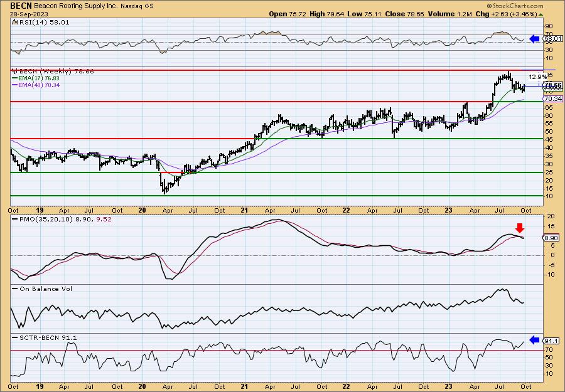This screenshot has height=392, width=565.
Task: Select the 8.90 PMO value tag on the axis
Action: pos(551,238)
